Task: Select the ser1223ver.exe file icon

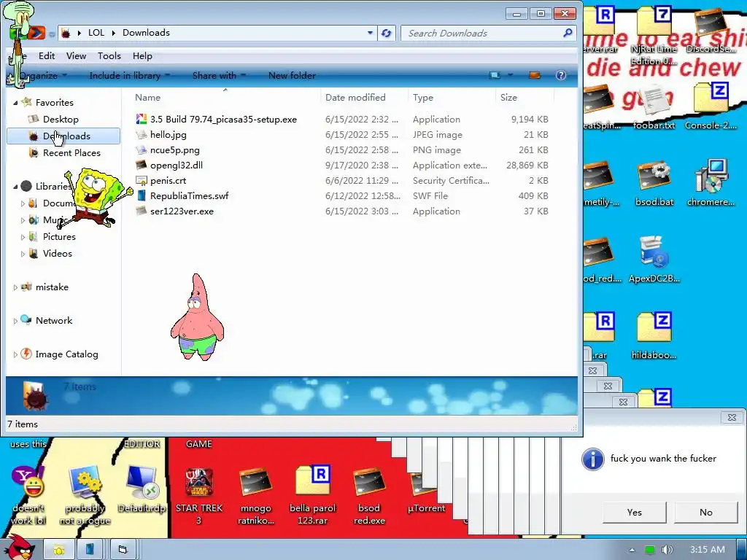Action: (141, 211)
